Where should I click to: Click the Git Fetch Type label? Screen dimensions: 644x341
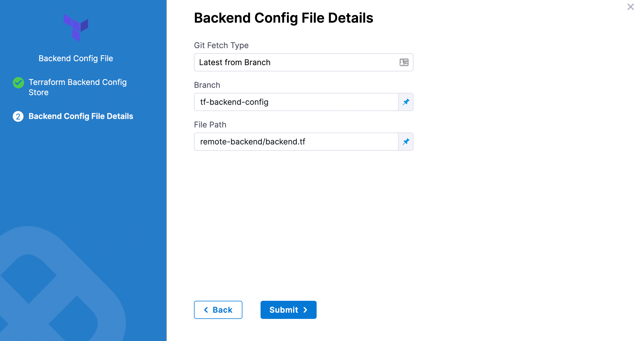pos(221,45)
